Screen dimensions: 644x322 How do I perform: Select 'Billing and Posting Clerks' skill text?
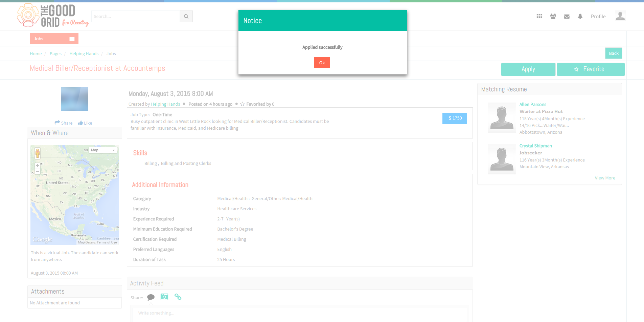coord(186,163)
